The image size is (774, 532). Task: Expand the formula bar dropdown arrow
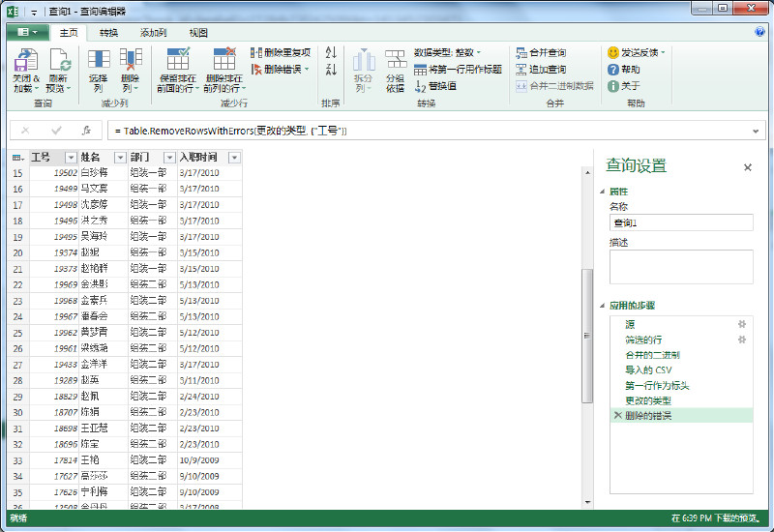756,131
